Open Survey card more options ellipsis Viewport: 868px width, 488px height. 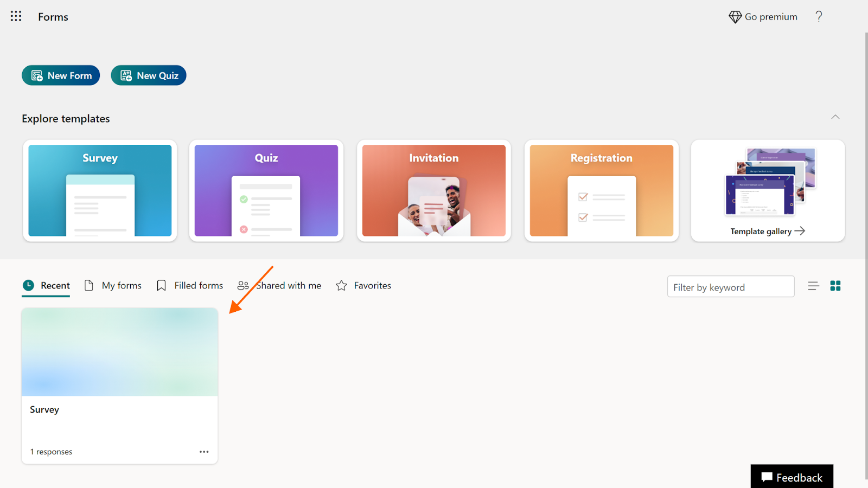(204, 452)
